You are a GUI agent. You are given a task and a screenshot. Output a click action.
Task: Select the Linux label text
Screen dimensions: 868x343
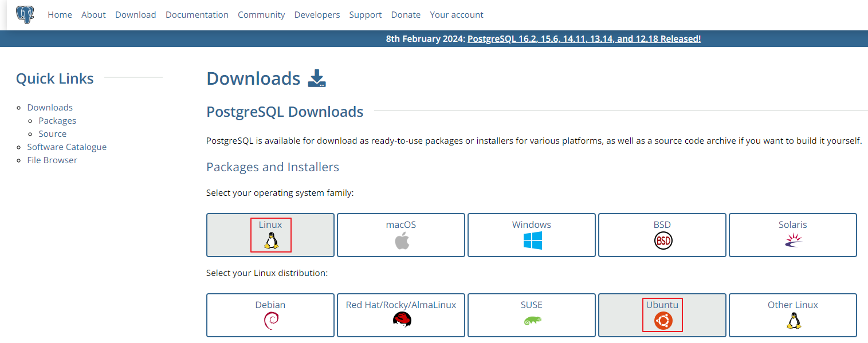pyautogui.click(x=270, y=225)
